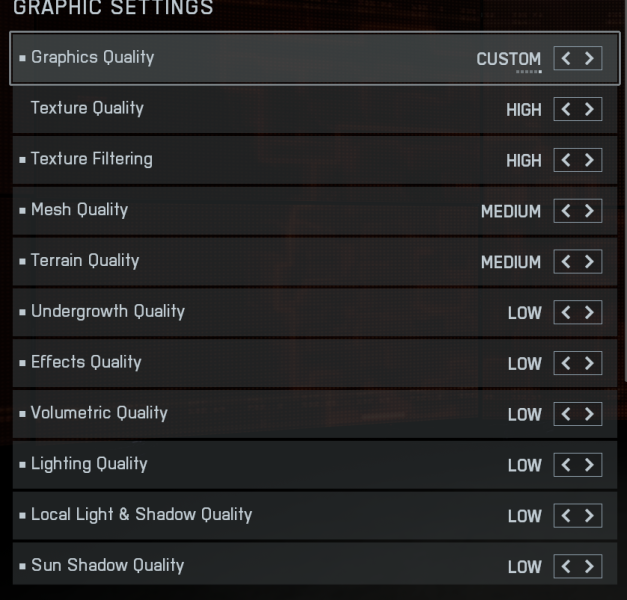The width and height of the screenshot is (627, 600).
Task: Increase Lighting Quality with right arrow
Action: (590, 466)
